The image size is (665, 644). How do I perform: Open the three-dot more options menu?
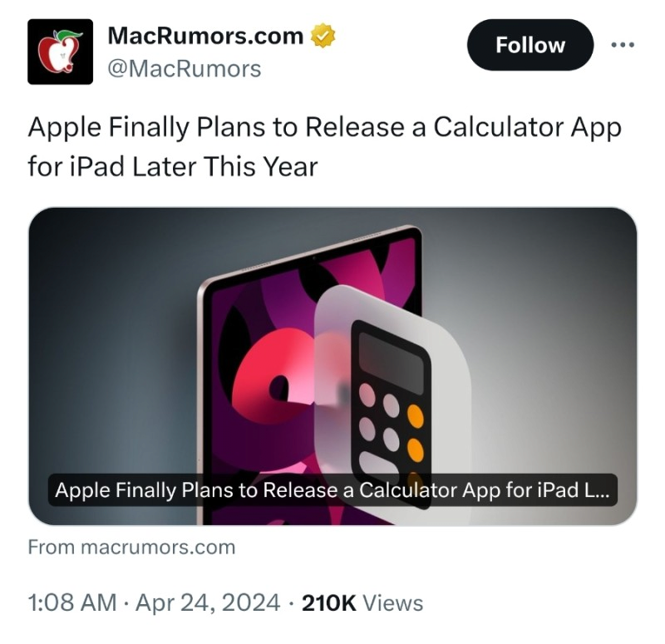point(622,45)
